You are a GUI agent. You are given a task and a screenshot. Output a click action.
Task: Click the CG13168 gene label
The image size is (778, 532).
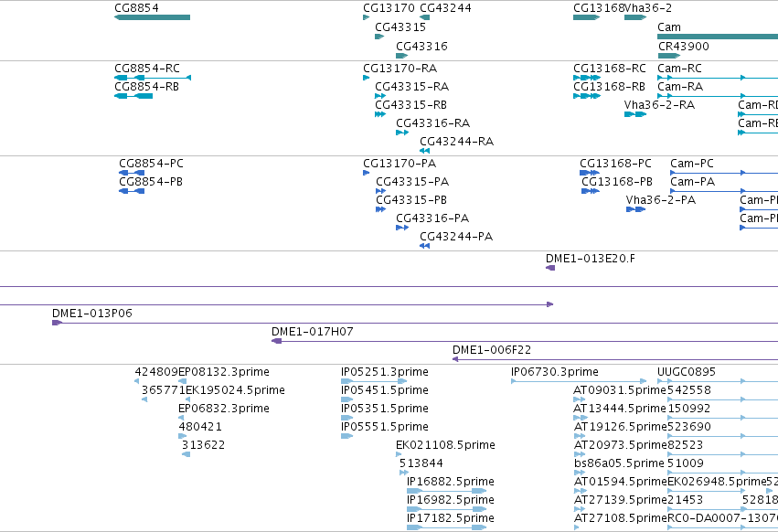tap(599, 8)
